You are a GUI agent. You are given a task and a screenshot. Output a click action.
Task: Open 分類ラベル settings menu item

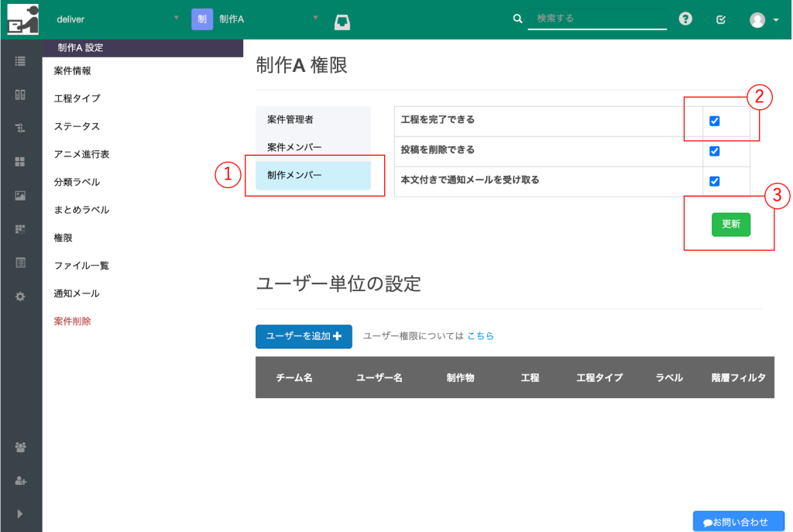(x=77, y=182)
